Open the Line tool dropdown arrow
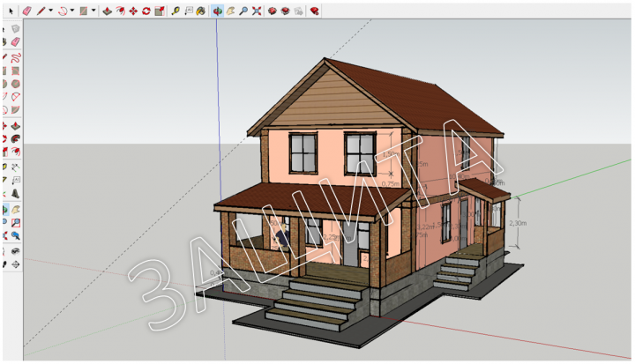This screenshot has width=635, height=364. pos(50,11)
